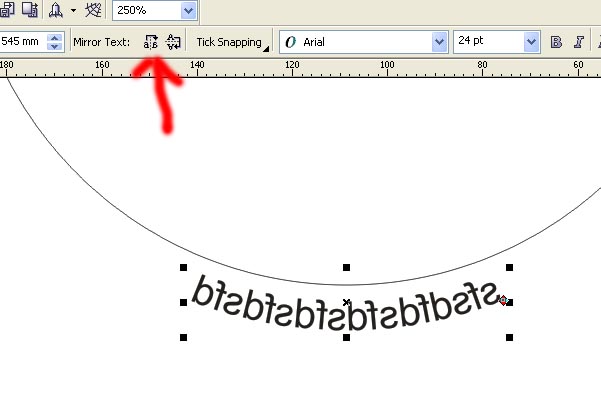Decrease the 545 mm offset value
This screenshot has width=601, height=407.
54,46
